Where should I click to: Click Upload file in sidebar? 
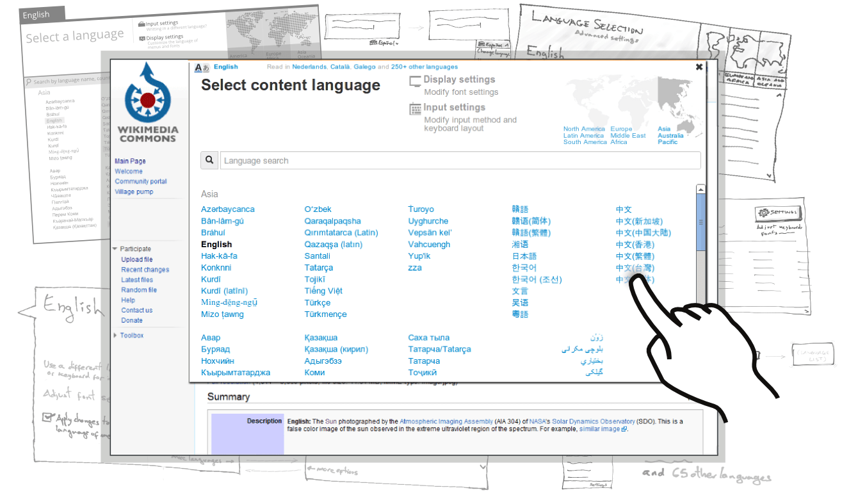(x=137, y=259)
